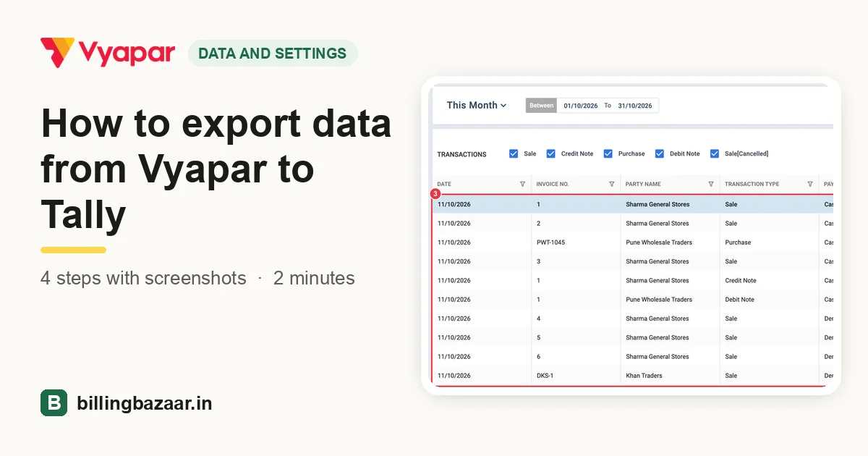Sort by the INVOICE NO. column header

click(x=553, y=184)
